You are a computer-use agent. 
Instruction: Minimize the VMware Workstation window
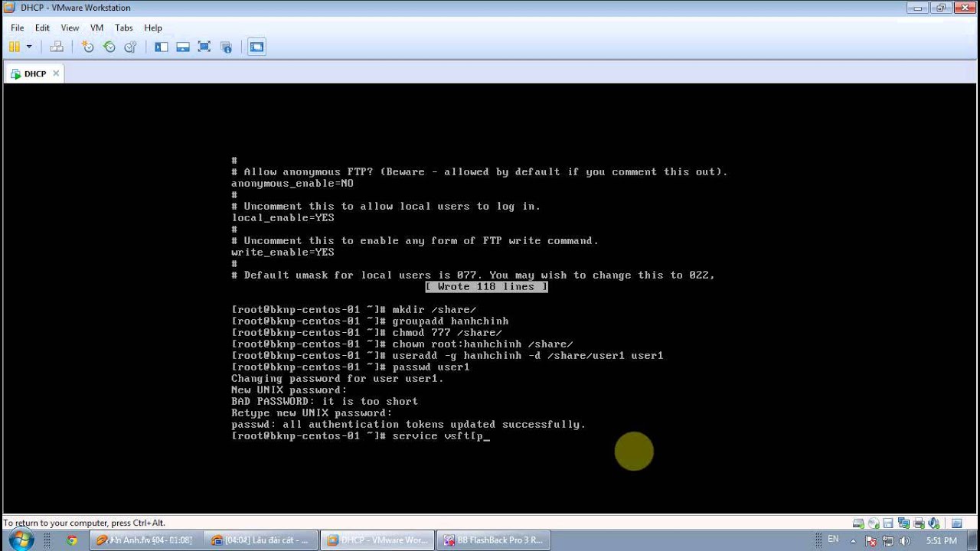tap(918, 8)
